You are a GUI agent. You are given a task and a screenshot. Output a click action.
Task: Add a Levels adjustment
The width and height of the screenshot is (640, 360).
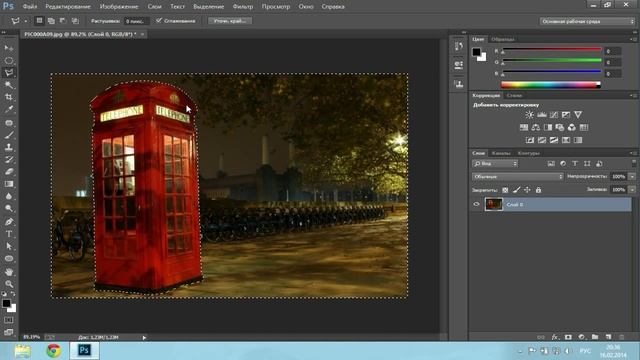[x=542, y=115]
